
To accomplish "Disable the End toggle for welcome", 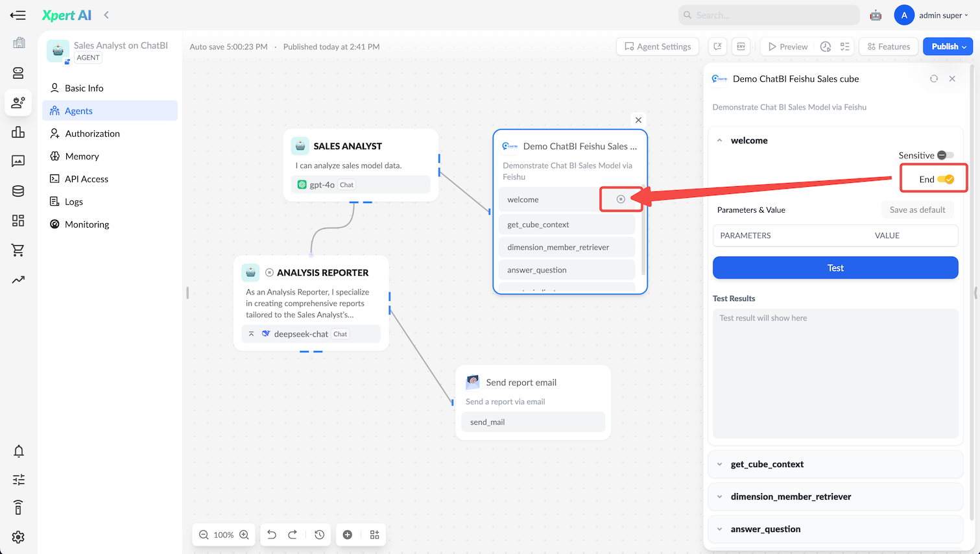I will point(946,180).
